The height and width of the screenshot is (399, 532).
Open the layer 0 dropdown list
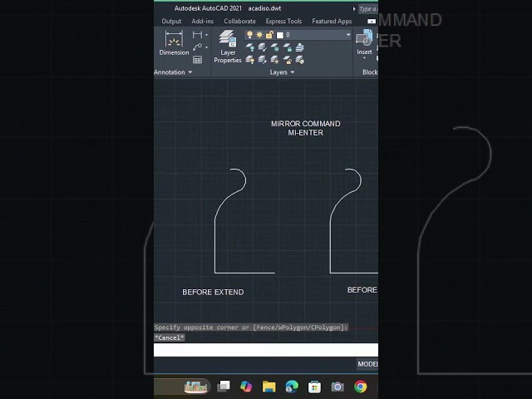coord(348,35)
